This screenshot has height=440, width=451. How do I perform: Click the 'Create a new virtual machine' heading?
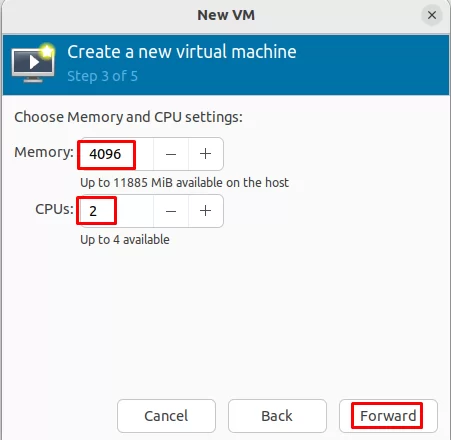[182, 52]
